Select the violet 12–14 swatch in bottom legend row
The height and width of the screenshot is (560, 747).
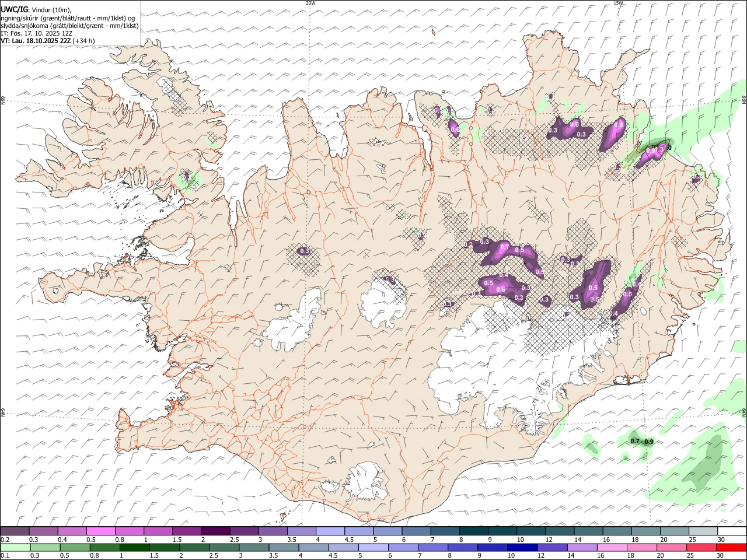553,548
